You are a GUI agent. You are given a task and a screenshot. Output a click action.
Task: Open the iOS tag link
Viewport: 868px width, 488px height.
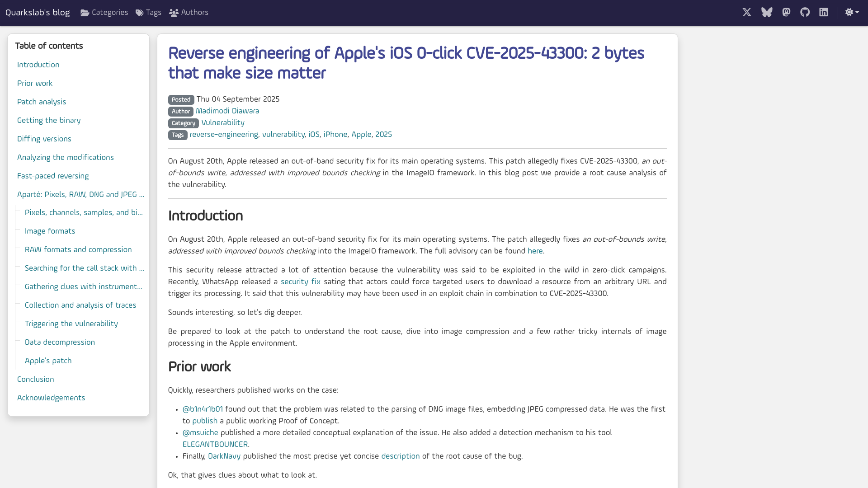coord(314,135)
